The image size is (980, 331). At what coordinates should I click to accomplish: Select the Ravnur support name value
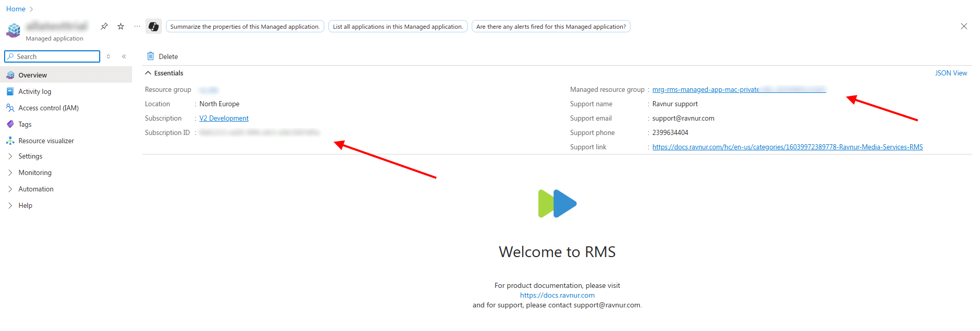[675, 104]
